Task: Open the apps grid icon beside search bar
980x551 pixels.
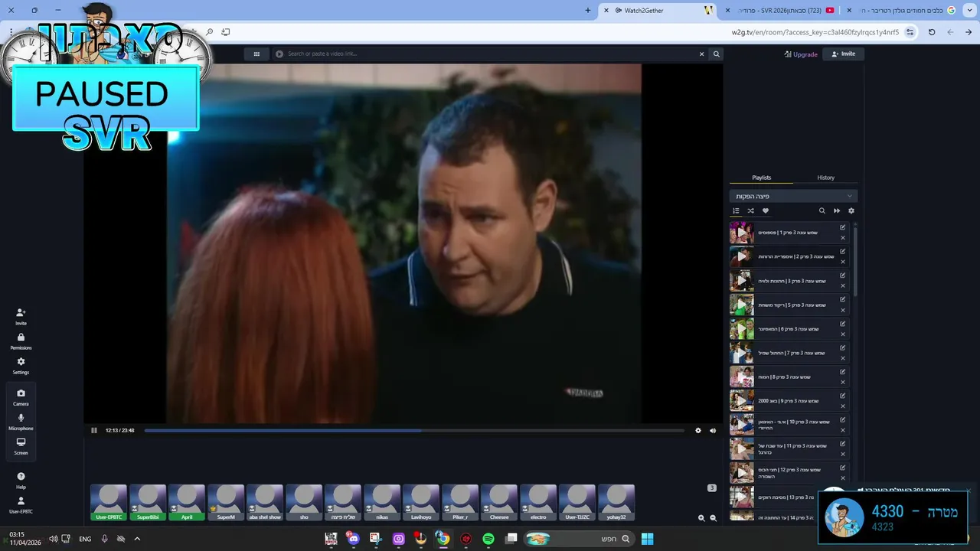Action: point(256,54)
